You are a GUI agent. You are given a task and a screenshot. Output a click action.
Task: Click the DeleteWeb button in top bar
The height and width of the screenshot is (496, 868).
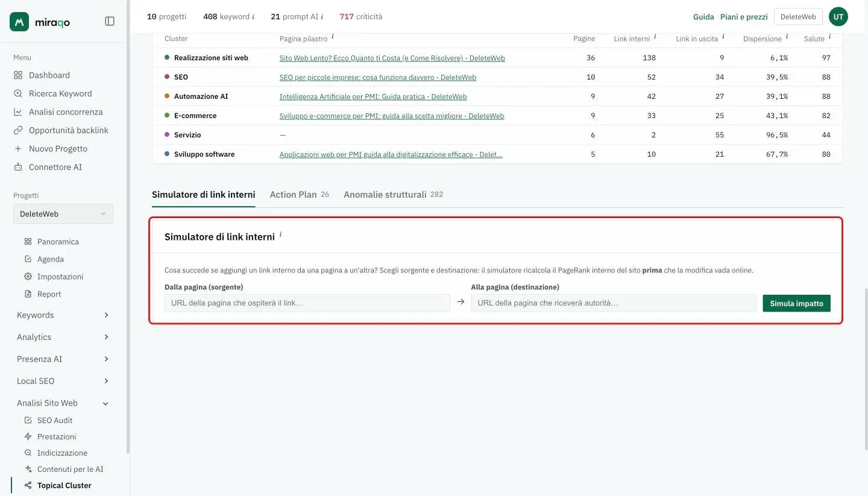coord(798,17)
